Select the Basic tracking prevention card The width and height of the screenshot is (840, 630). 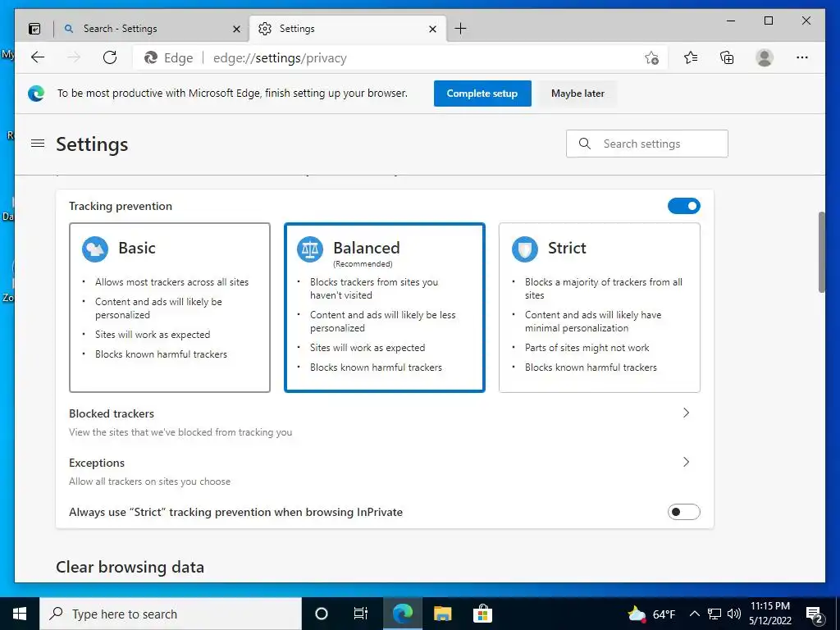coord(170,308)
